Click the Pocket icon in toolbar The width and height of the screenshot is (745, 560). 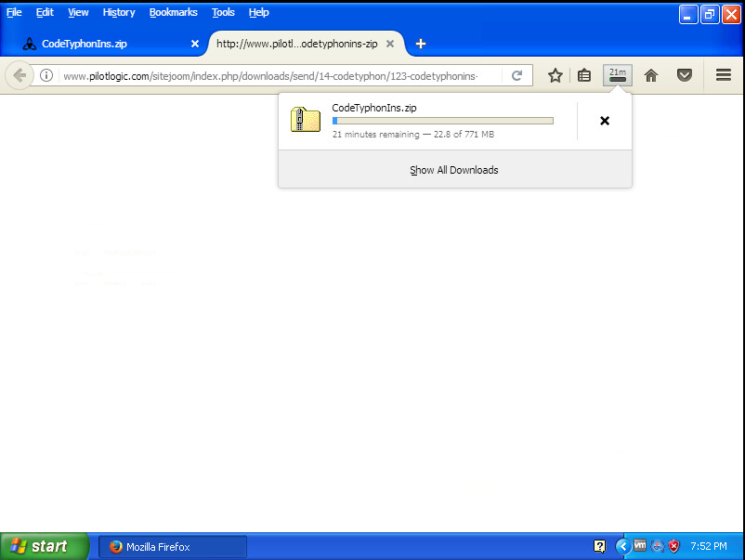[x=685, y=76]
